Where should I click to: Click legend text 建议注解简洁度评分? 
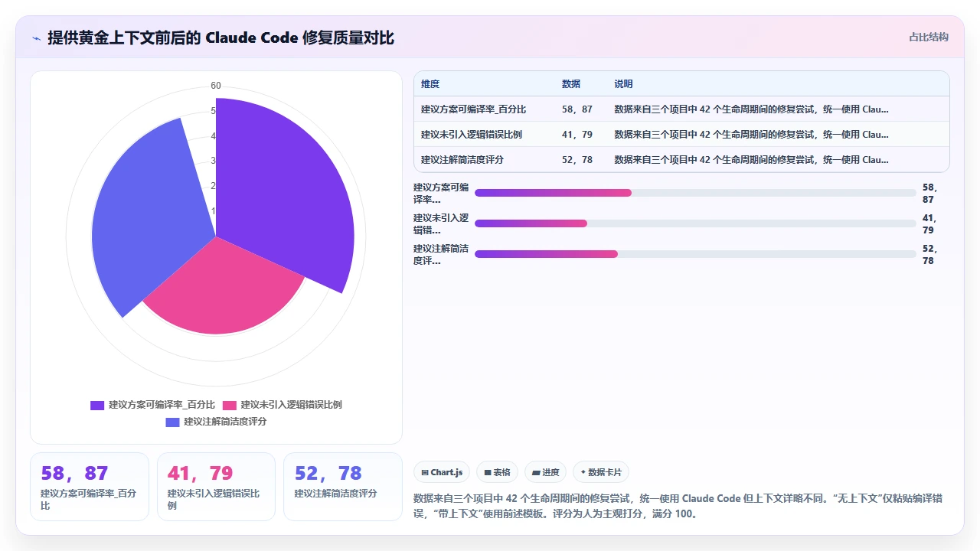[225, 422]
